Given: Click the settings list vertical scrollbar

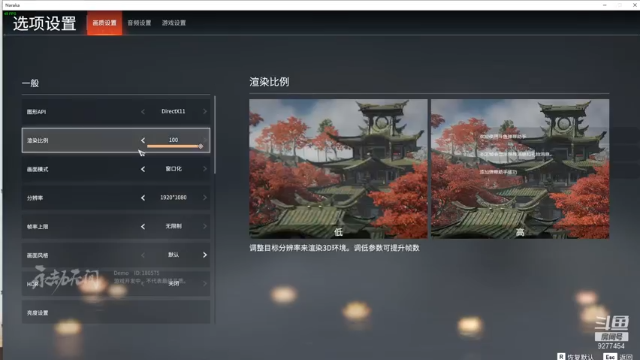Looking at the screenshot, I should click(215, 135).
